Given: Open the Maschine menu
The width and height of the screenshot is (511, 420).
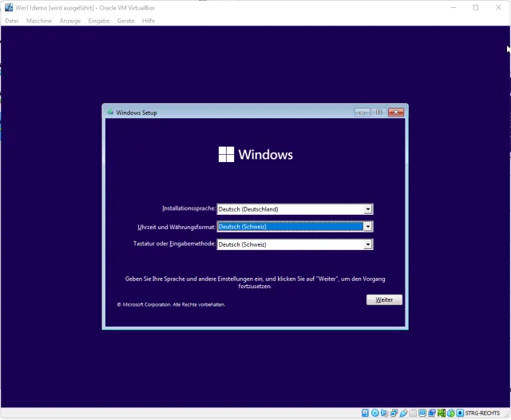Looking at the screenshot, I should 39,21.
